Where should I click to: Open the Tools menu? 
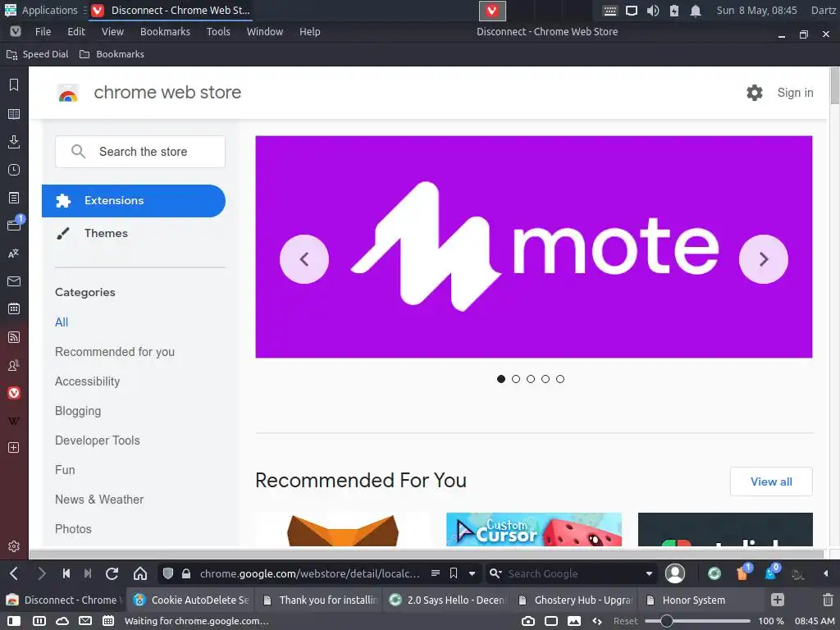(x=218, y=32)
